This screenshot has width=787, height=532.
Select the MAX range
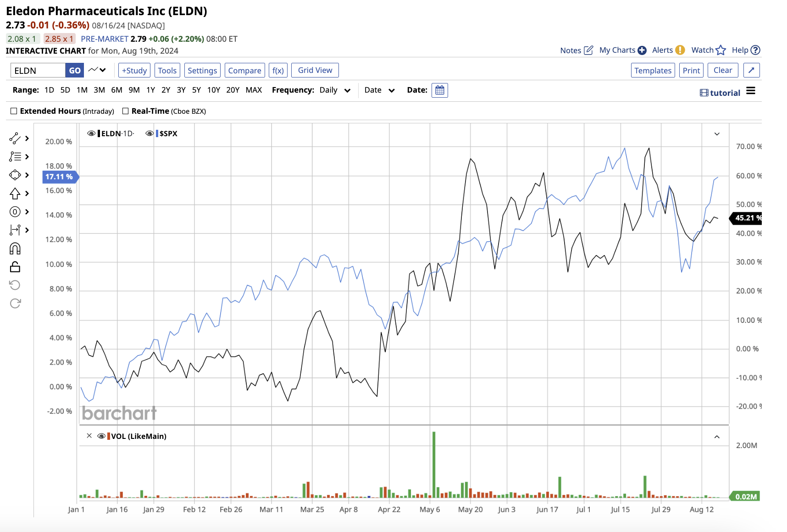[x=254, y=90]
